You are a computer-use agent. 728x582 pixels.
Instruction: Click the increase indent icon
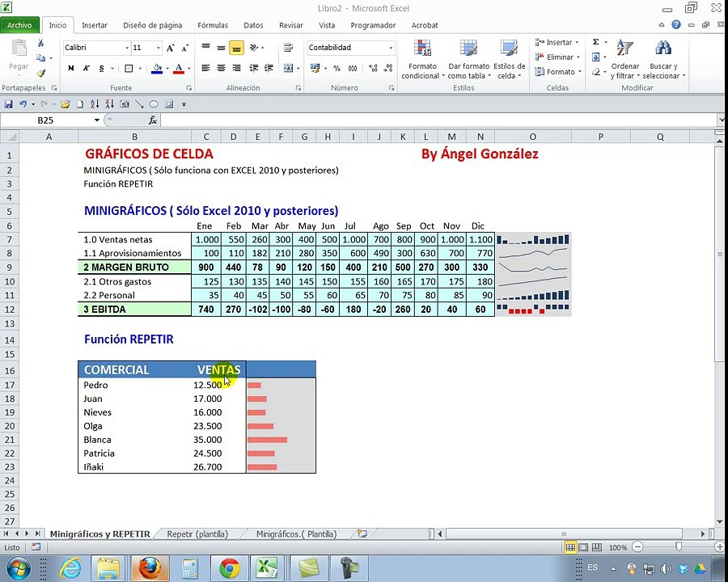pos(269,68)
